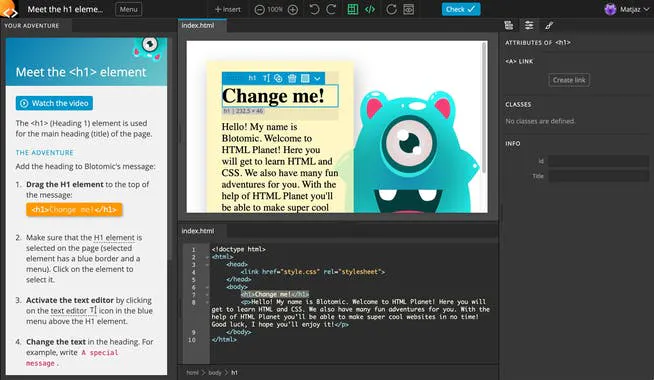Image resolution: width=654 pixels, height=380 pixels.
Task: Redo the action with the redo arrow
Action: pos(331,9)
